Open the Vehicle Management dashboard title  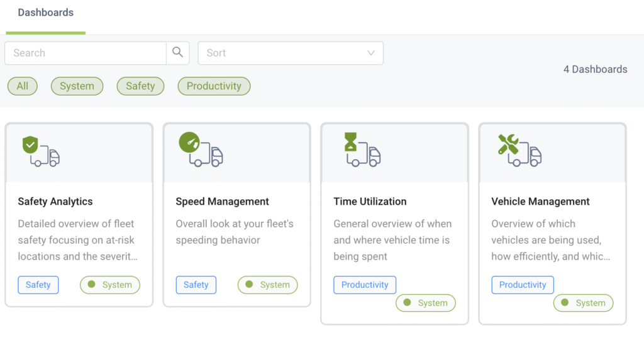(540, 201)
